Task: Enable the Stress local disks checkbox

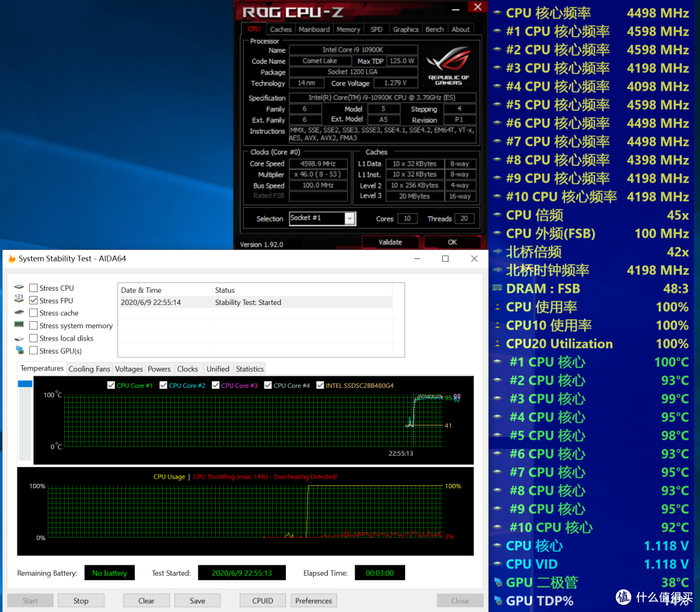Action: tap(33, 338)
